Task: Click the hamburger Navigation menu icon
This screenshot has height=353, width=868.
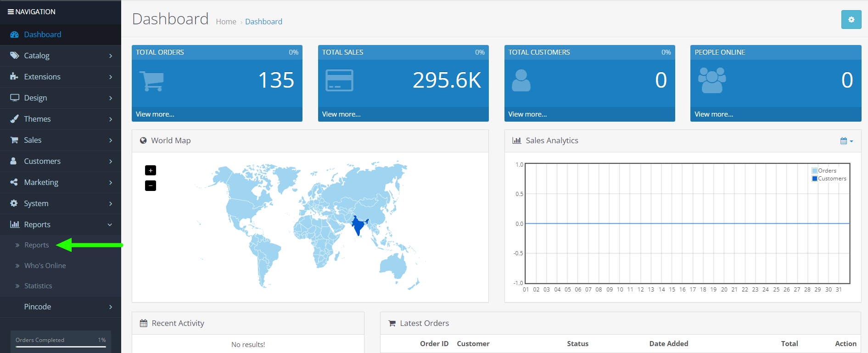Action: point(11,12)
